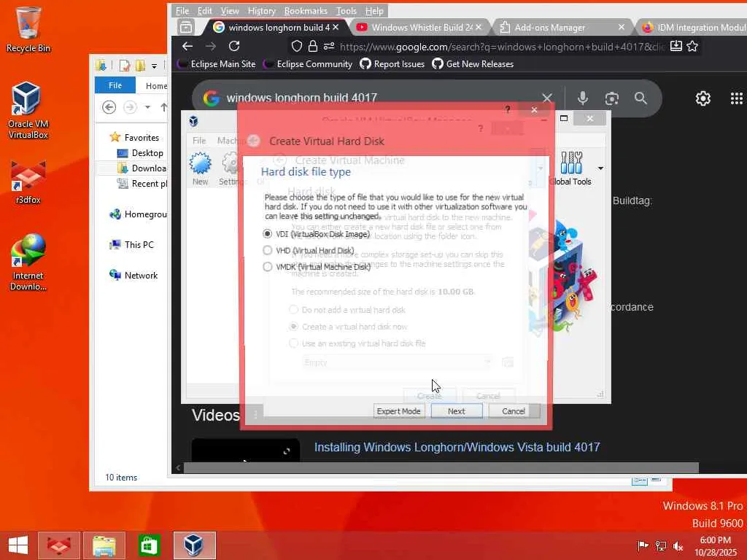Open Installing Windows Longhorn build 4017 video link

tap(457, 447)
